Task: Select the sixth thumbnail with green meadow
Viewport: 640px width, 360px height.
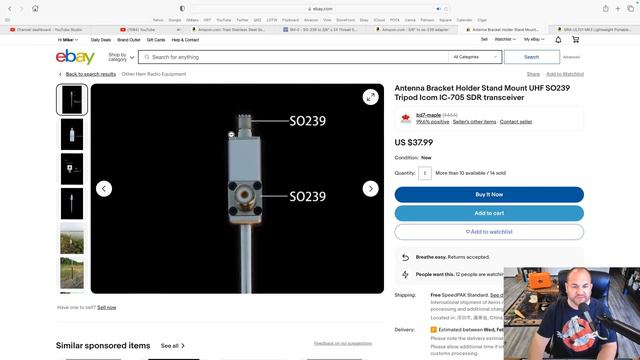Action: click(x=72, y=273)
